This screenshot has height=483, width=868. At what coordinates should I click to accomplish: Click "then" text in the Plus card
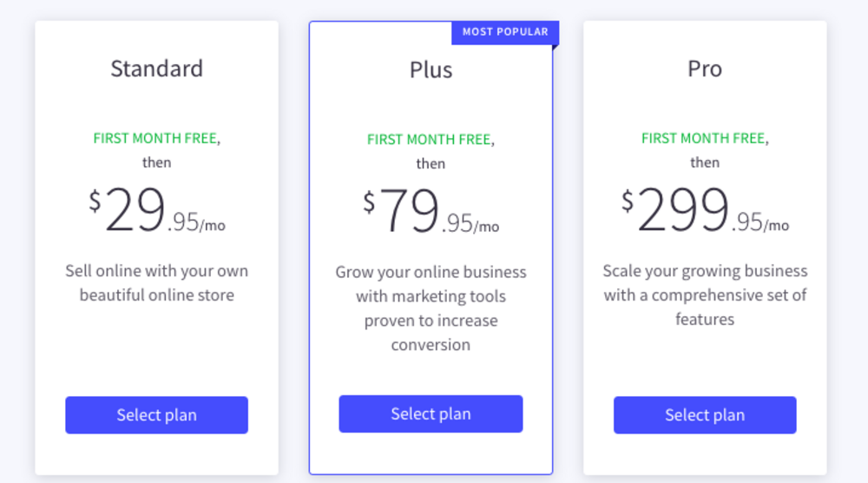(431, 163)
